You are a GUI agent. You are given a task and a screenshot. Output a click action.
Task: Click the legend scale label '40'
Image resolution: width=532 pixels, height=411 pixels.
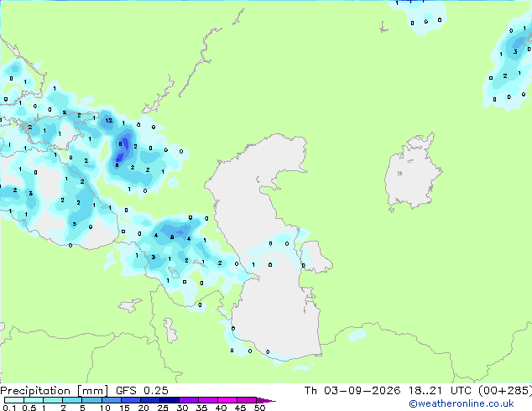tap(221, 408)
